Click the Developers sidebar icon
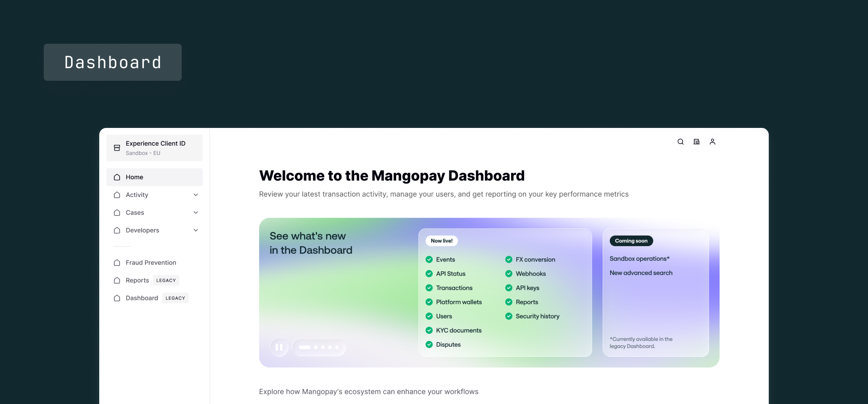 117,230
